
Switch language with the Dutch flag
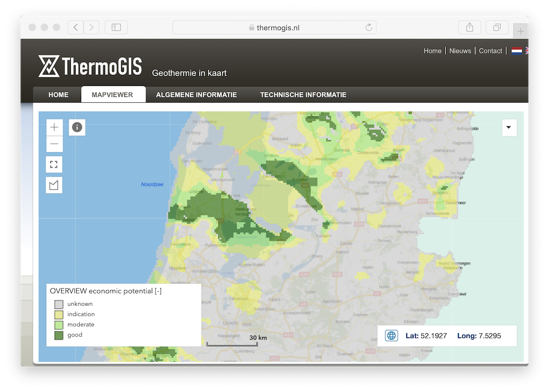pos(516,51)
